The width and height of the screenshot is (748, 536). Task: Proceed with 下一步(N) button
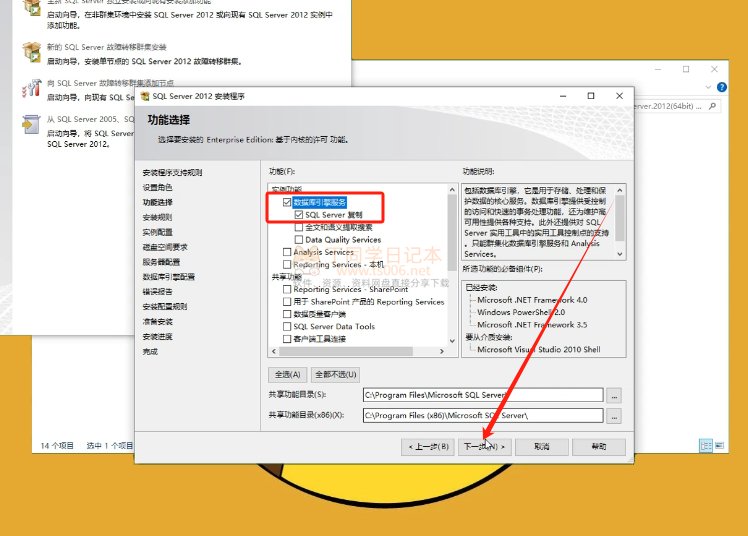484,447
